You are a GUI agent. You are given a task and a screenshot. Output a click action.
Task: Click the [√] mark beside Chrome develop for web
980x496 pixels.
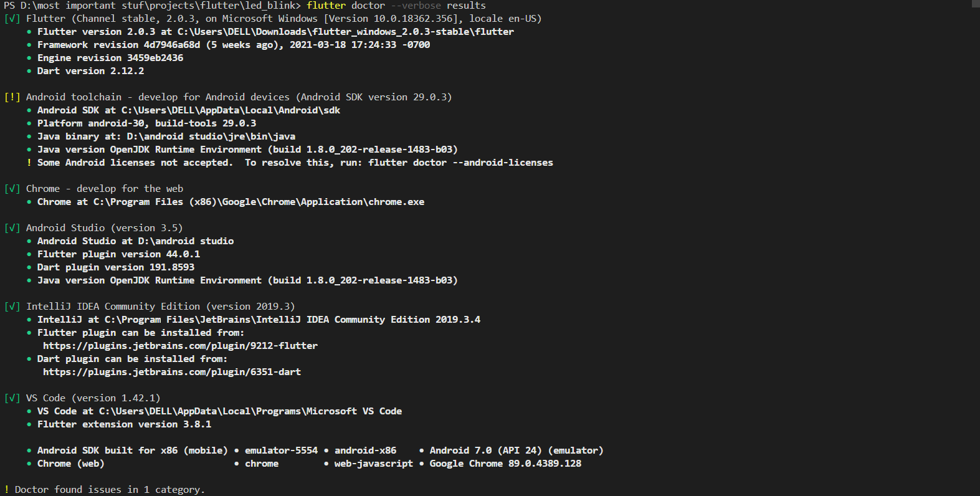click(x=12, y=189)
